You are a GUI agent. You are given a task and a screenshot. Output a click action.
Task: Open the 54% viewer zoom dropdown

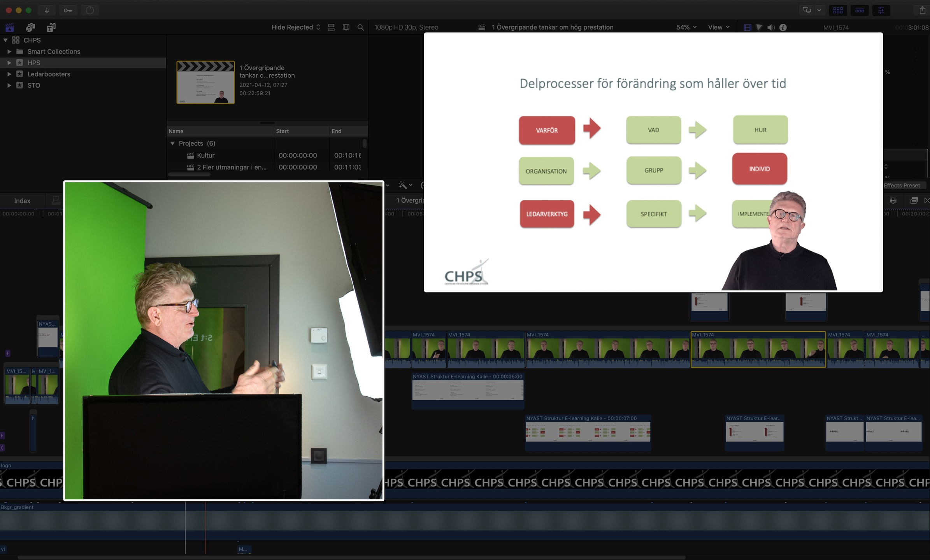686,27
